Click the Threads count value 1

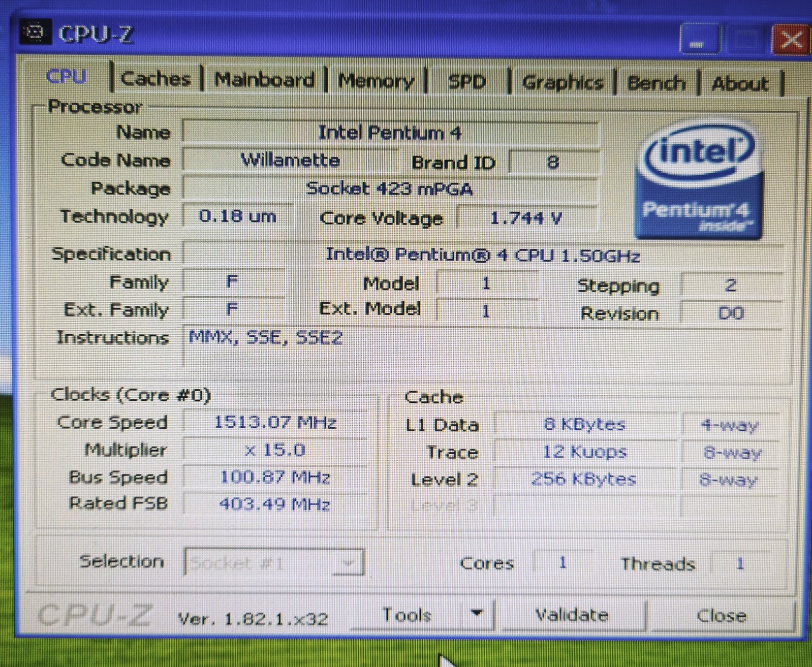pyautogui.click(x=740, y=563)
